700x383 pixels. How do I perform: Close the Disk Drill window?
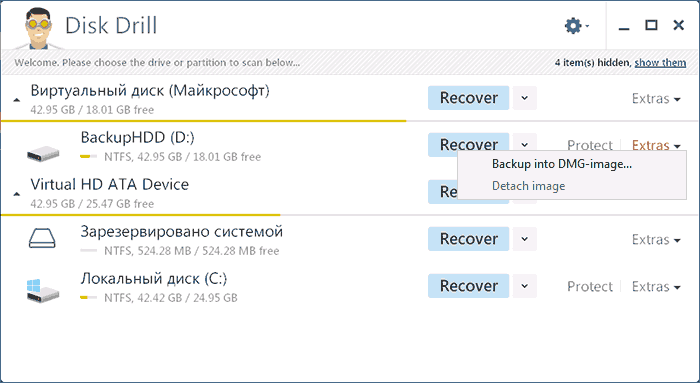click(x=679, y=25)
